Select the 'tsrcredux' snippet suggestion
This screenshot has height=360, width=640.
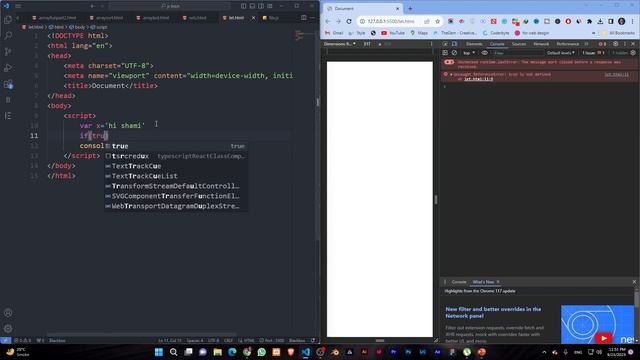[x=176, y=156]
